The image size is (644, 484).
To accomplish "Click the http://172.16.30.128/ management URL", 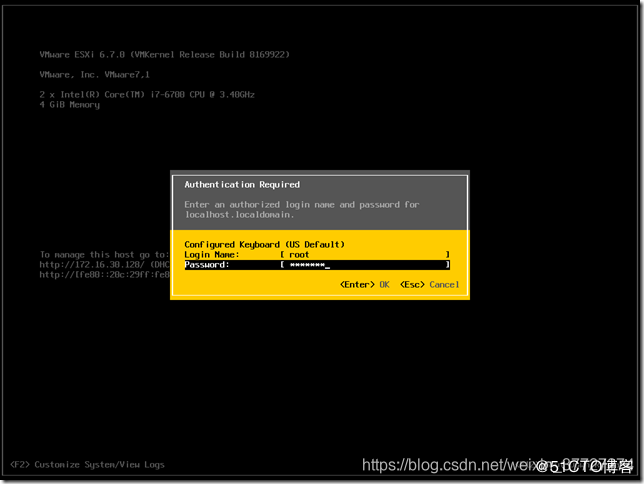I will pyautogui.click(x=92, y=265).
